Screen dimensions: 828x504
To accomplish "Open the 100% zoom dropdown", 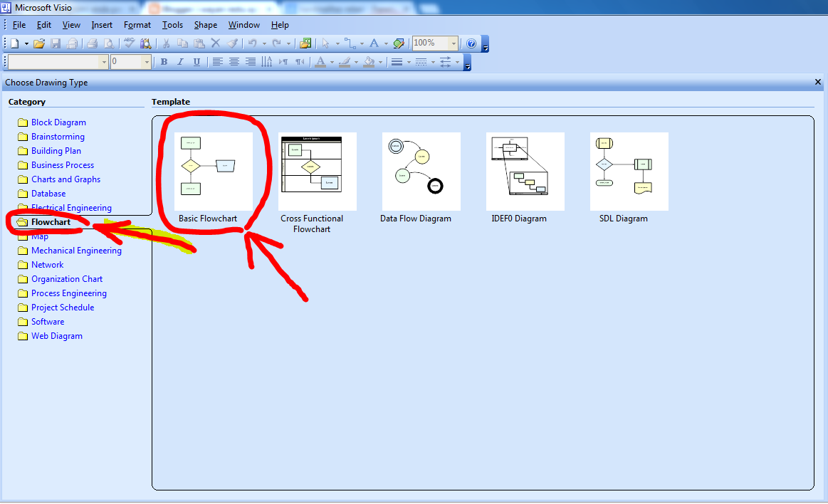I will (453, 44).
